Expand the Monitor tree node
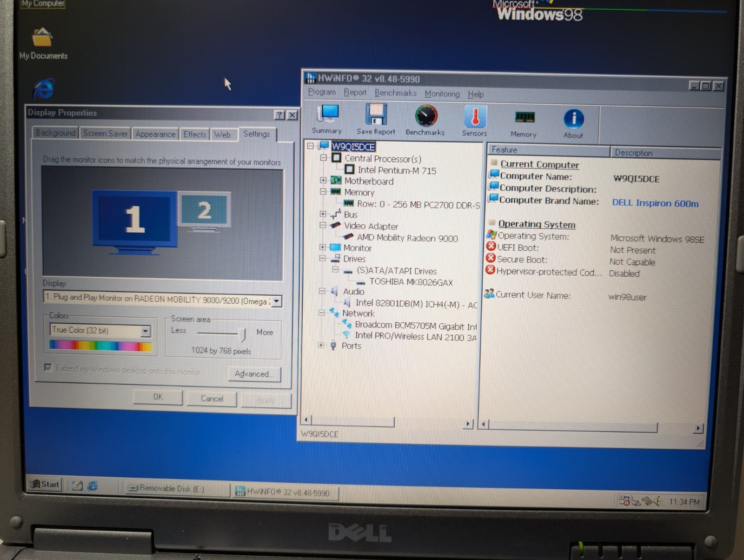The height and width of the screenshot is (560, 744). point(322,247)
